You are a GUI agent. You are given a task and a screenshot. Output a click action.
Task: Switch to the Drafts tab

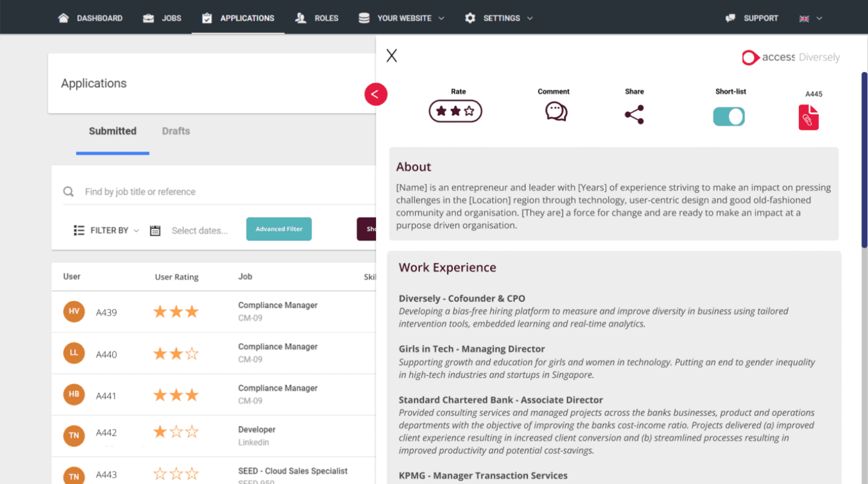pos(176,131)
